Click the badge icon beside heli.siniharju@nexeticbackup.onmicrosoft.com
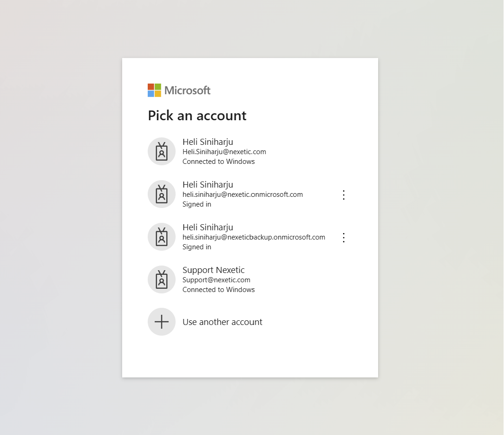Image resolution: width=504 pixels, height=435 pixels. 161,237
